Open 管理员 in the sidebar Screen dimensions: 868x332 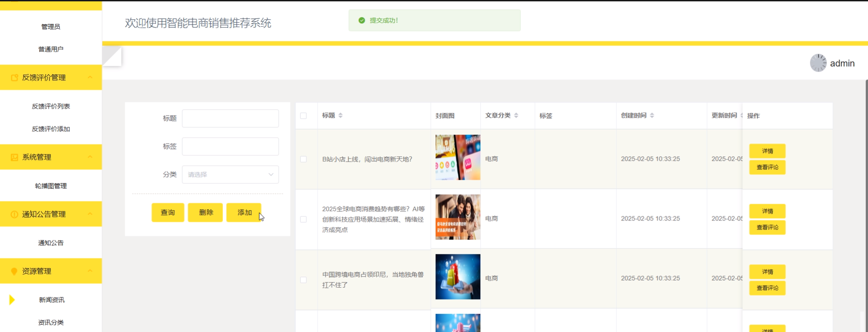(x=51, y=27)
